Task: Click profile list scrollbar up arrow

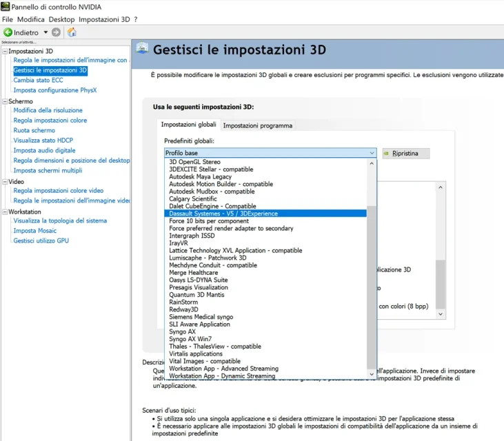Action: [x=372, y=163]
